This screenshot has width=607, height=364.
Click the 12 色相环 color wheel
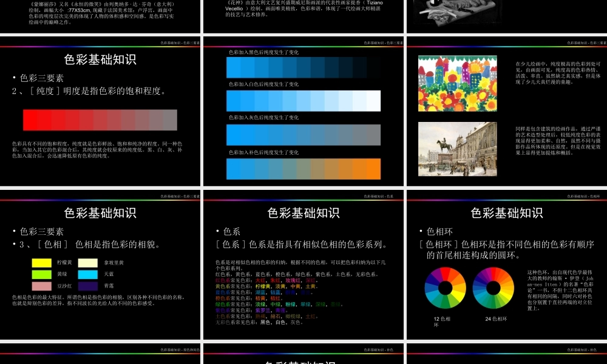pyautogui.click(x=445, y=288)
